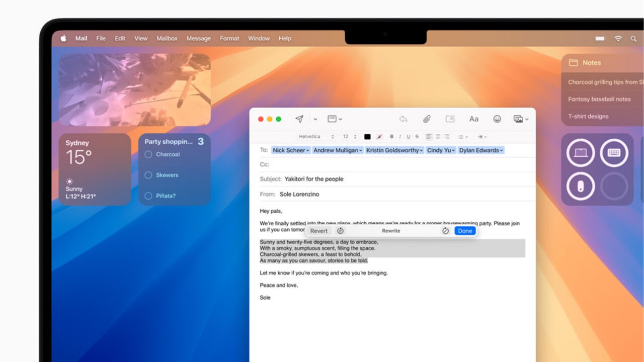
Task: Open the list style dropdown
Action: pos(463,137)
